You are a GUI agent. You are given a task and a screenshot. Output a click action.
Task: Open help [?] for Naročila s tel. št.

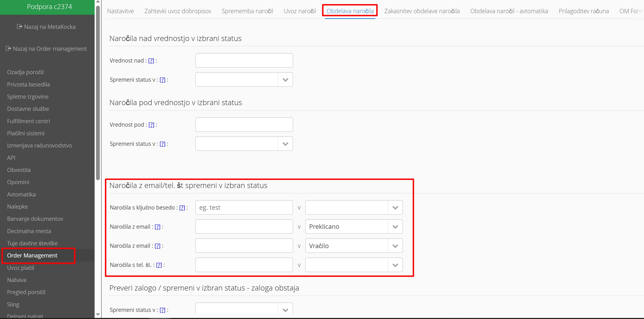pos(159,265)
